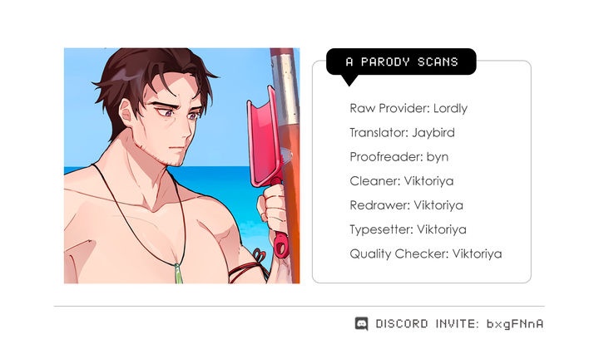599x364 pixels.
Task: Select the Raw Provider: Lordly line
Action: tap(408, 108)
